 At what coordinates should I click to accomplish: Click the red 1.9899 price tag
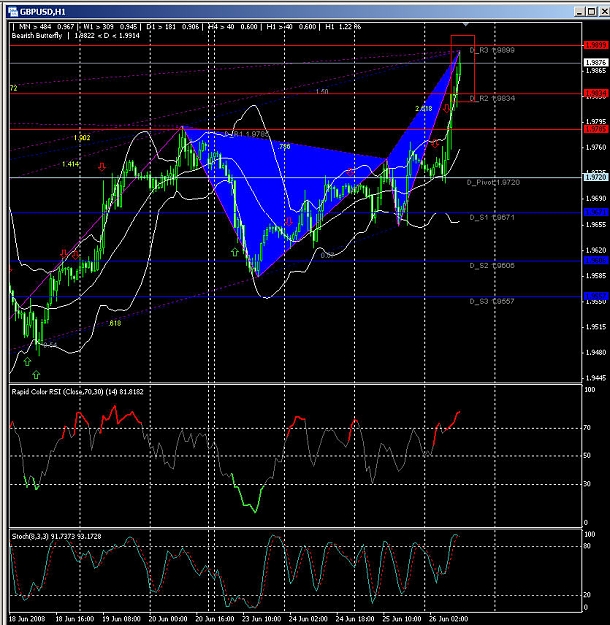click(x=596, y=45)
